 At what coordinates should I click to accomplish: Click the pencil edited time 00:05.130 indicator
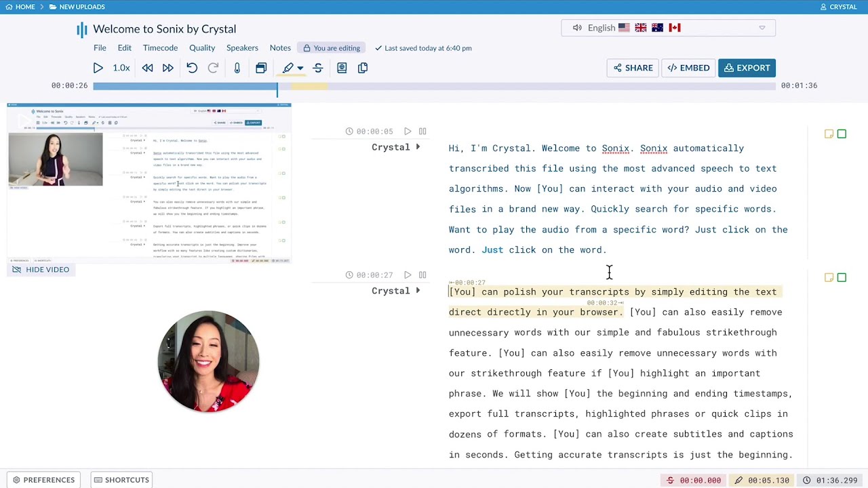point(761,481)
